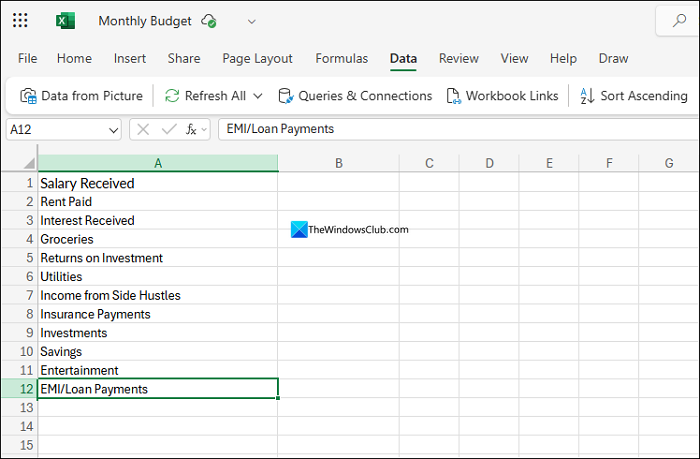Select the Savings cell
The width and height of the screenshot is (700, 459).
158,352
